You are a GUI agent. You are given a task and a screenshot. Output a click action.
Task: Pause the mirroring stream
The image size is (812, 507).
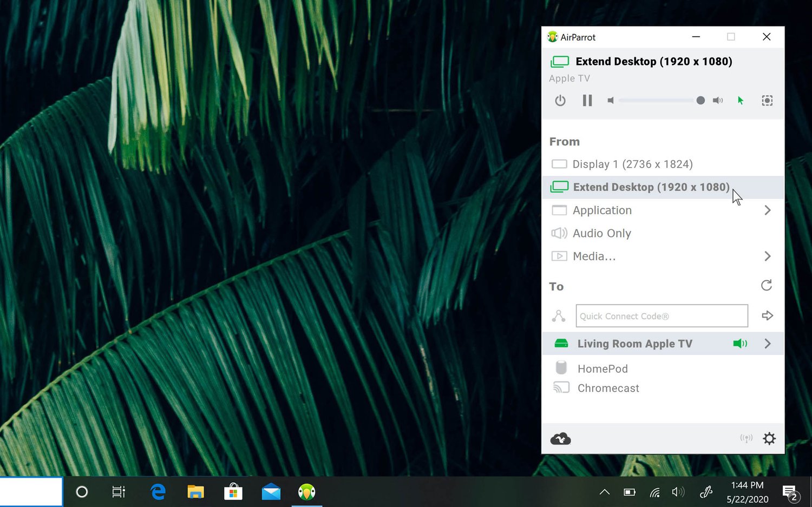(x=587, y=101)
